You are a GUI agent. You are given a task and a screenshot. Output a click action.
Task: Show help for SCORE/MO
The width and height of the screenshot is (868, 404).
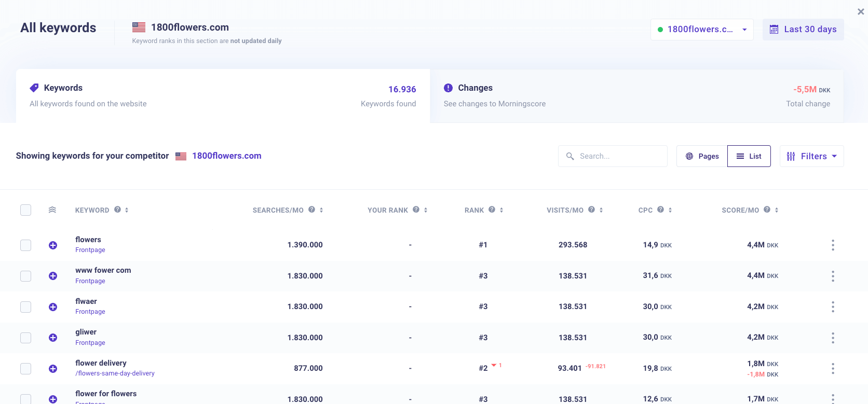(x=767, y=210)
